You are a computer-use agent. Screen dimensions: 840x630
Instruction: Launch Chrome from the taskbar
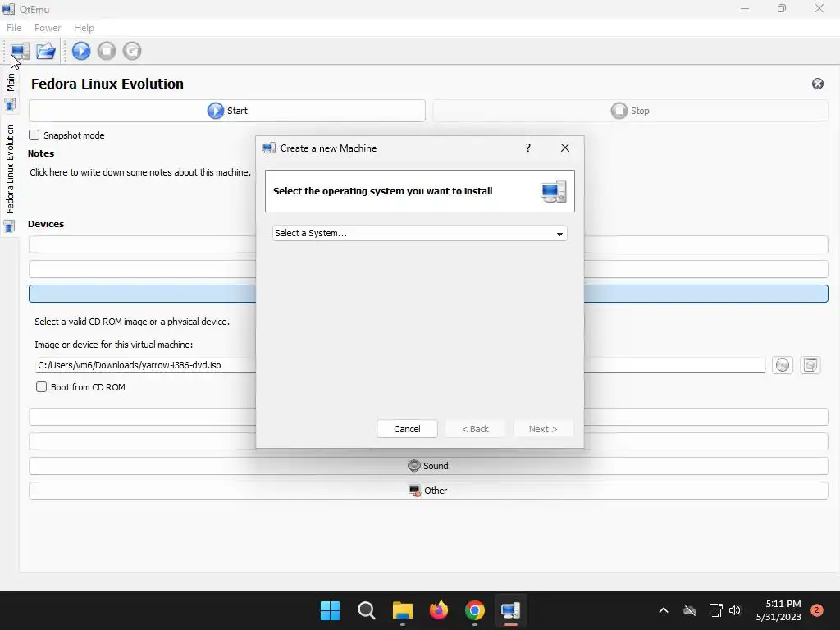475,610
